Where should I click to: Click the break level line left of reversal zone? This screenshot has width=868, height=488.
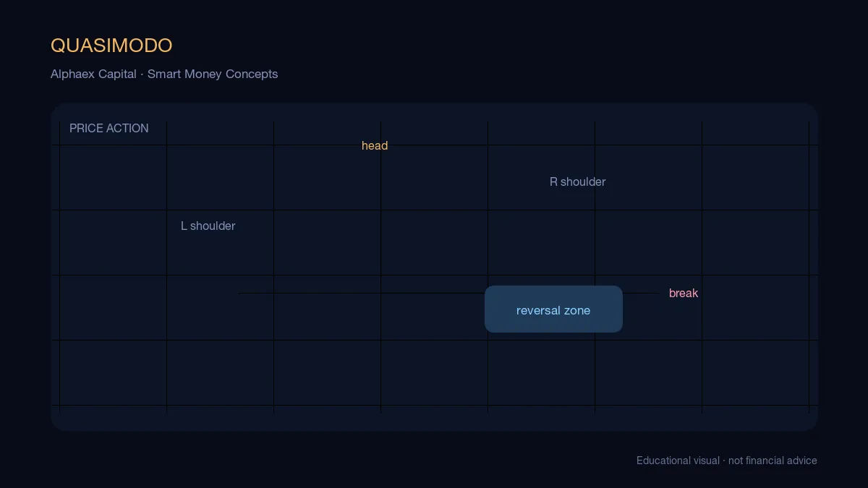[x=362, y=293]
